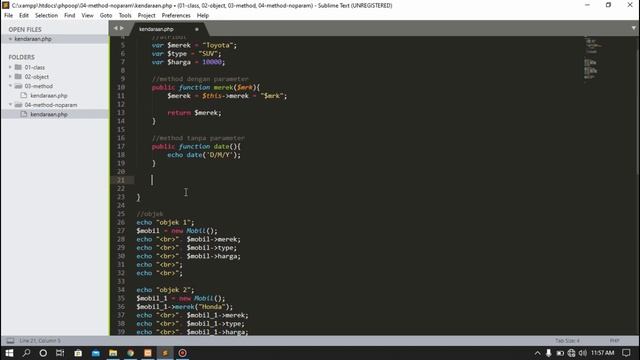
Task: Select the 03-method folder
Action: point(39,86)
